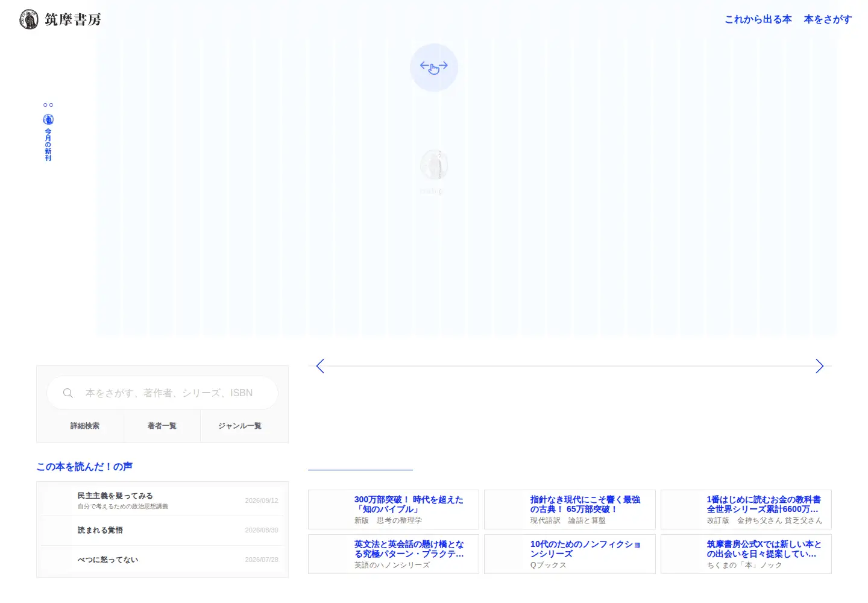868x603 pixels.
Task: Open the 論語と算盤 現代語訳 card
Action: coord(570,510)
